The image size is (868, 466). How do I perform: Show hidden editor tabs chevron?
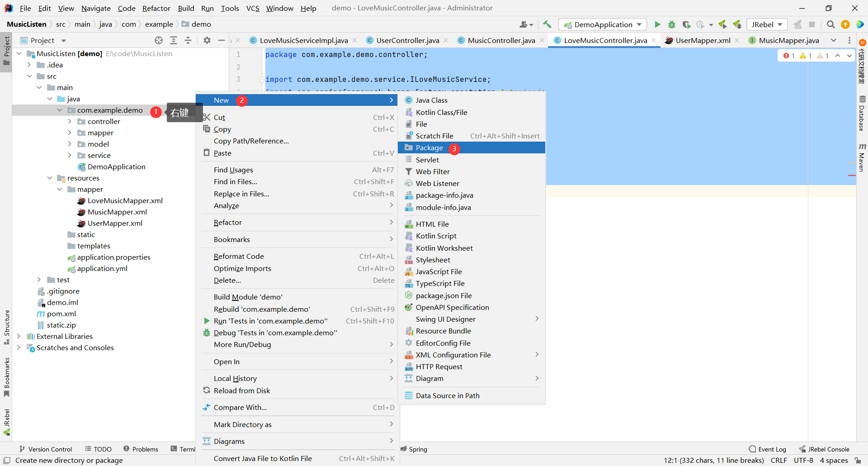click(834, 40)
